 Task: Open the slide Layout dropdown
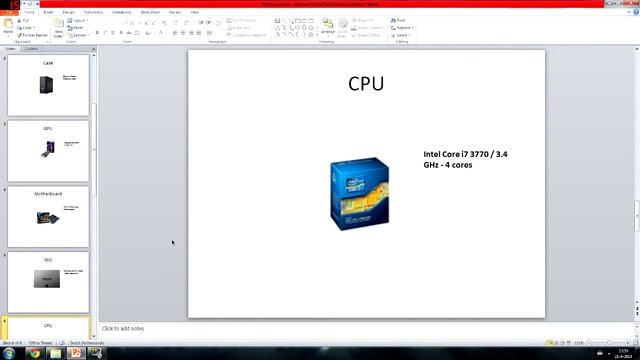pyautogui.click(x=78, y=20)
